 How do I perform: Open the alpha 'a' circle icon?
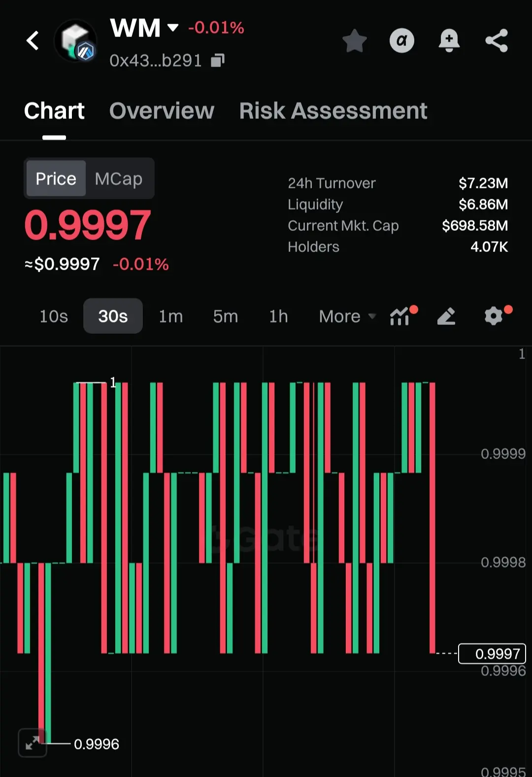coord(402,40)
